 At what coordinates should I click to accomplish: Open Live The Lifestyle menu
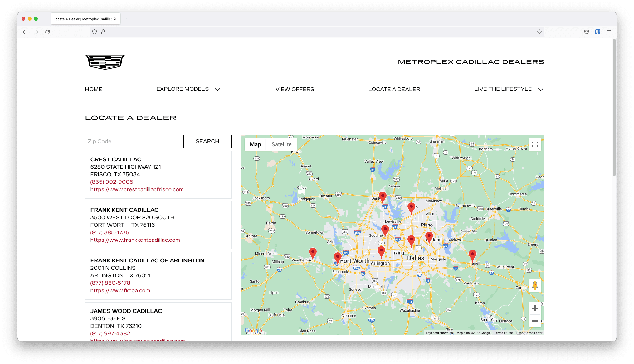[x=503, y=89]
